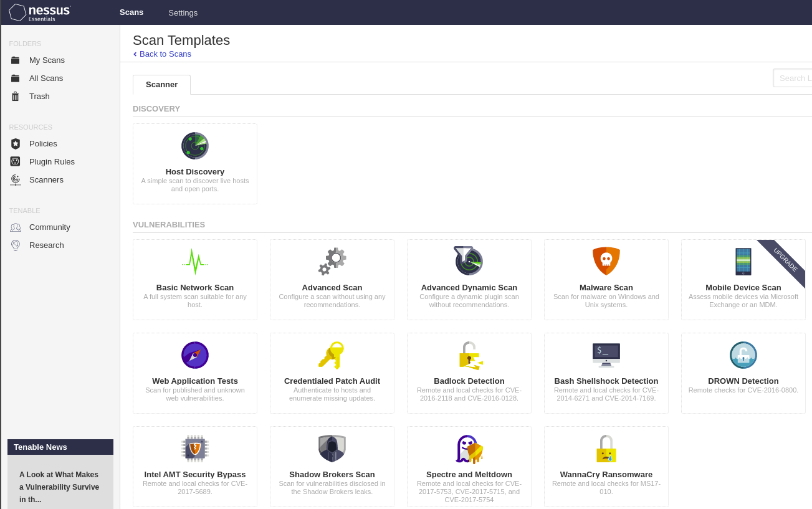Viewport: 812px width, 509px height.
Task: Open the Scans menu in top bar
Action: [131, 12]
